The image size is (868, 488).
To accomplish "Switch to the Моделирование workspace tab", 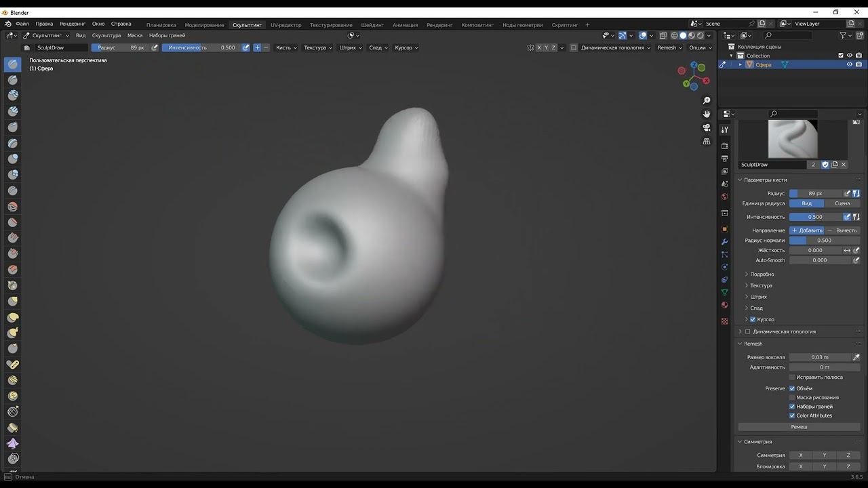I will click(204, 25).
